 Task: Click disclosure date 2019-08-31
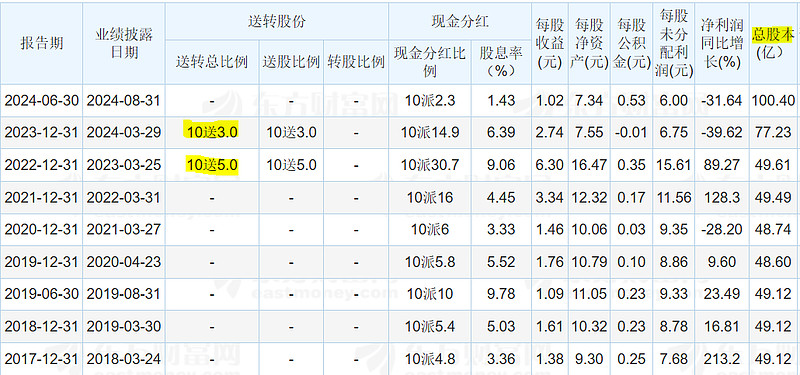point(124,294)
